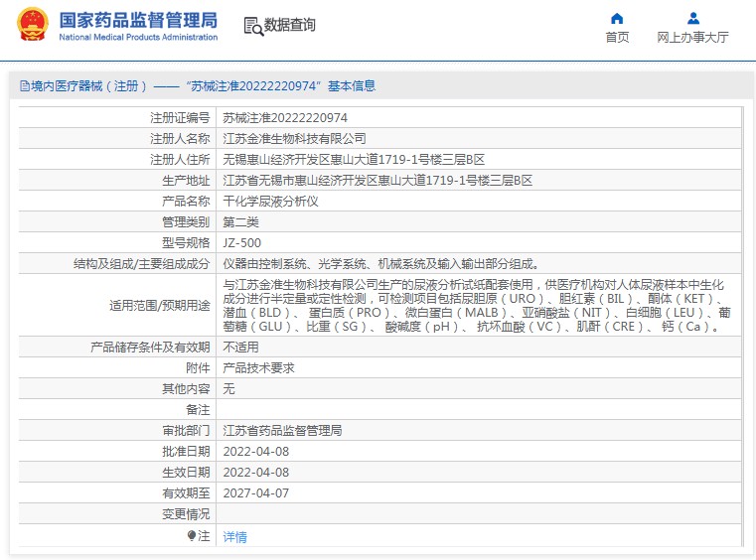This screenshot has height=560, width=756.
Task: Open the 网上办事大厅 navigation label
Action: (693, 38)
